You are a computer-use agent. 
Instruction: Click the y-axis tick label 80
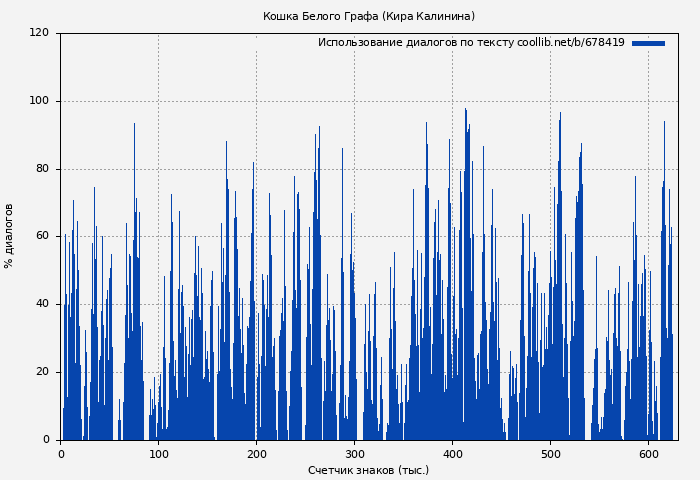[42, 169]
